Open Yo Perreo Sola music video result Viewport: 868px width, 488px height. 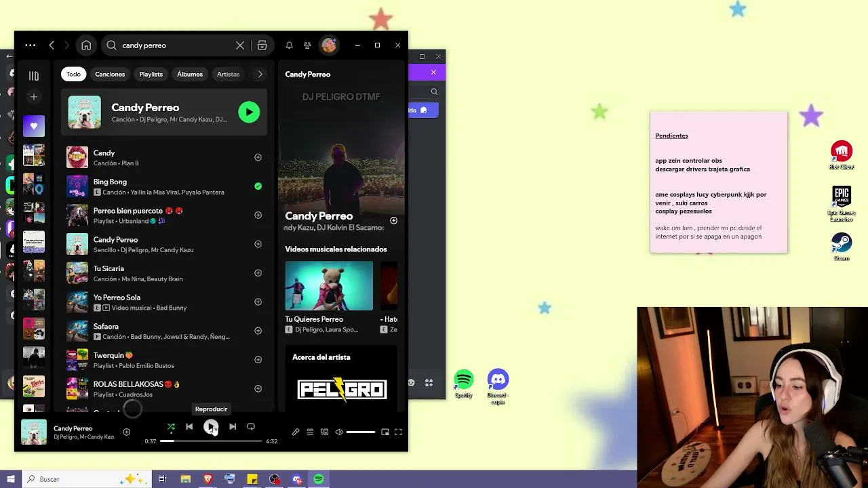pyautogui.click(x=163, y=302)
